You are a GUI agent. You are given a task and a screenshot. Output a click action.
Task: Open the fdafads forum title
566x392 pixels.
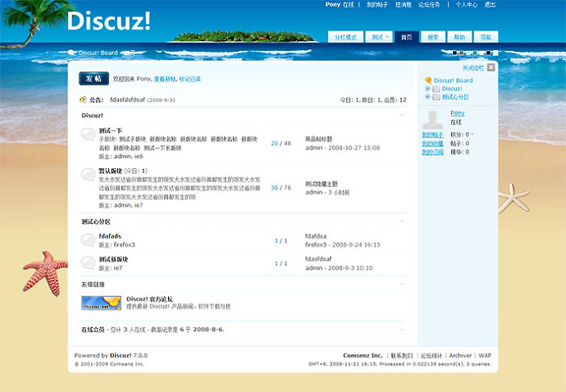point(110,236)
